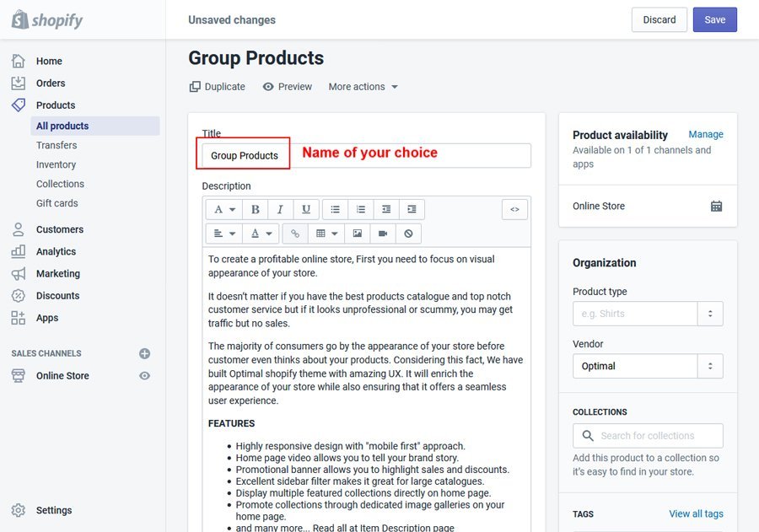
Task: Switch the editor to HTML view
Action: (514, 209)
